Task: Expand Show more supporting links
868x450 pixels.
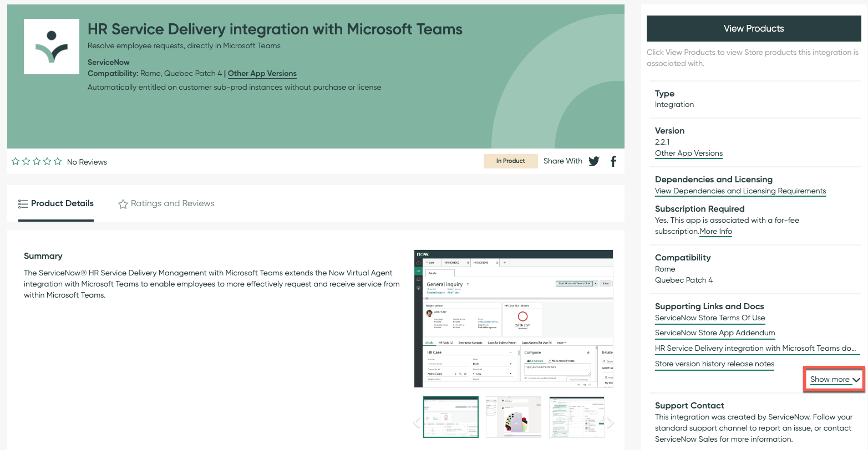Action: click(835, 380)
